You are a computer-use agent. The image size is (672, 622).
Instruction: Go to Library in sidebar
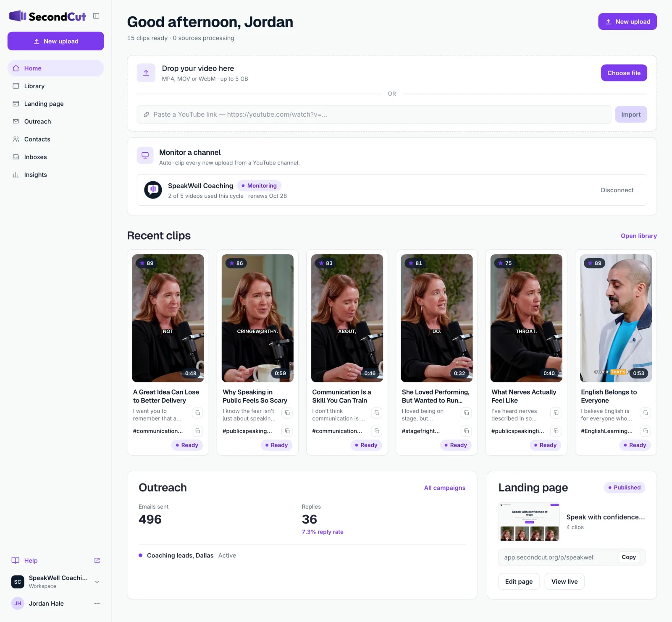[55, 86]
